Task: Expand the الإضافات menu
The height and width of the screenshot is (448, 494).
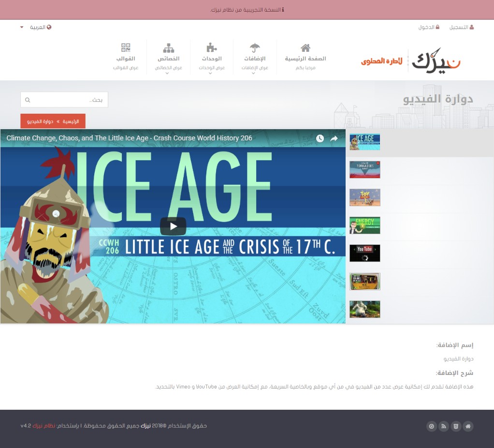Action: 255,58
